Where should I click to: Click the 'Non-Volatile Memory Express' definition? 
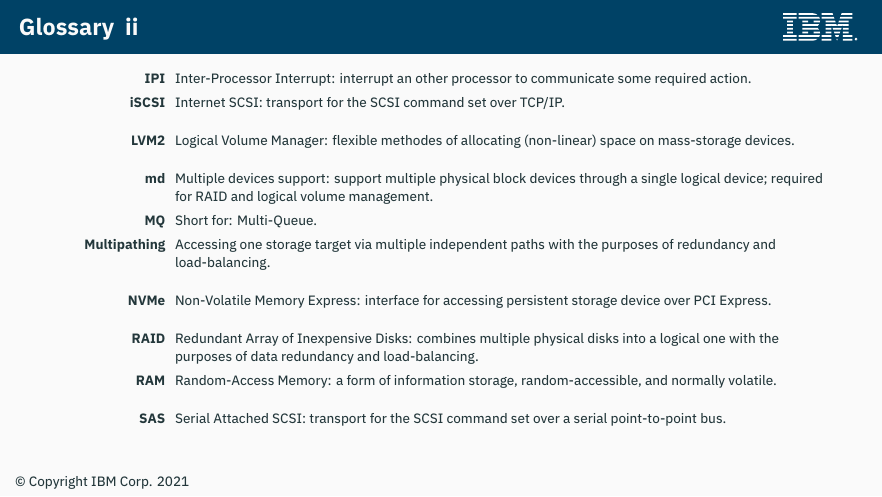(472, 301)
